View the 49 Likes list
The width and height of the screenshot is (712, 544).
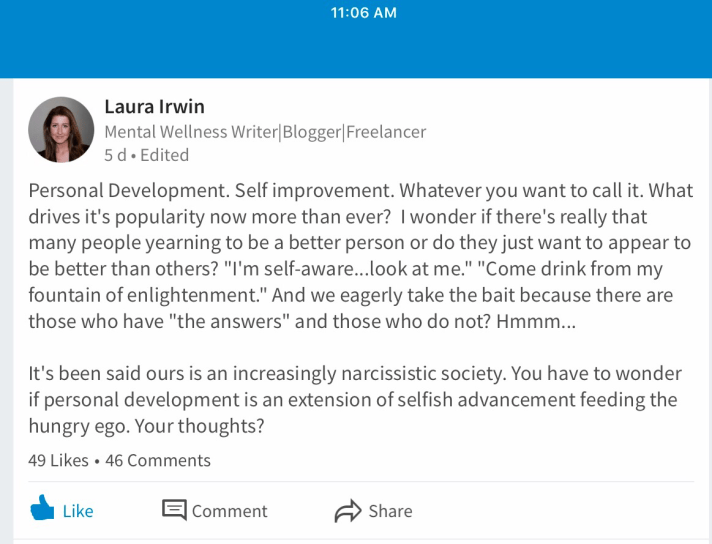(59, 461)
